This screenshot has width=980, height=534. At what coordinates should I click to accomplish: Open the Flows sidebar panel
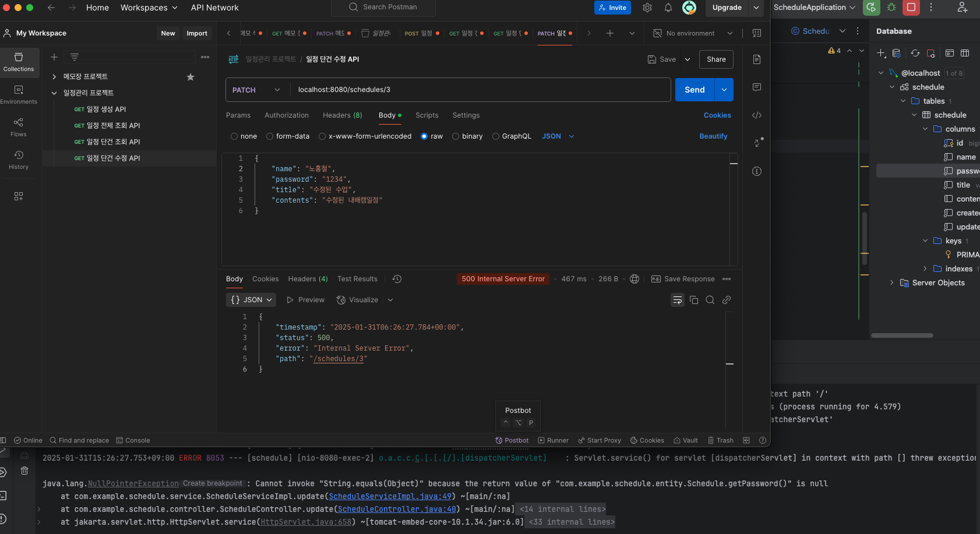(x=19, y=127)
